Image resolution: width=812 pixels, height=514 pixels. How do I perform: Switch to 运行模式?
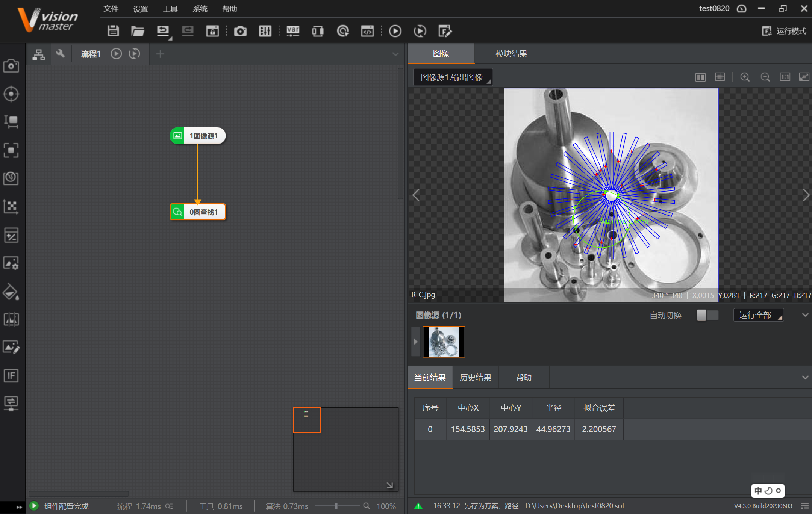click(x=784, y=31)
